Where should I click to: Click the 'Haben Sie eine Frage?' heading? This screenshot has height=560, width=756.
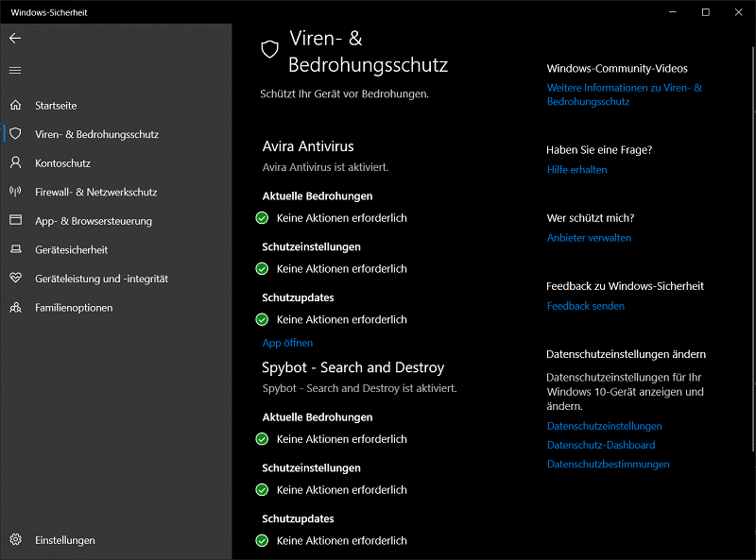coord(599,150)
